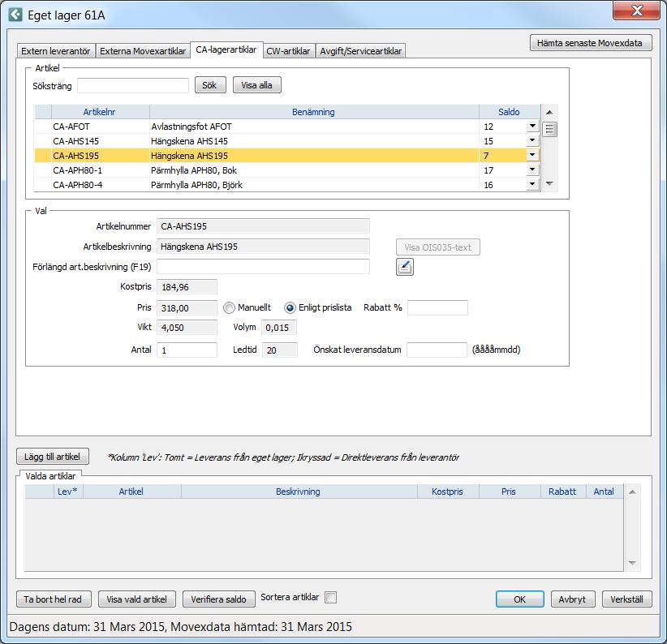Click the Verifiera saldo button

(x=218, y=599)
